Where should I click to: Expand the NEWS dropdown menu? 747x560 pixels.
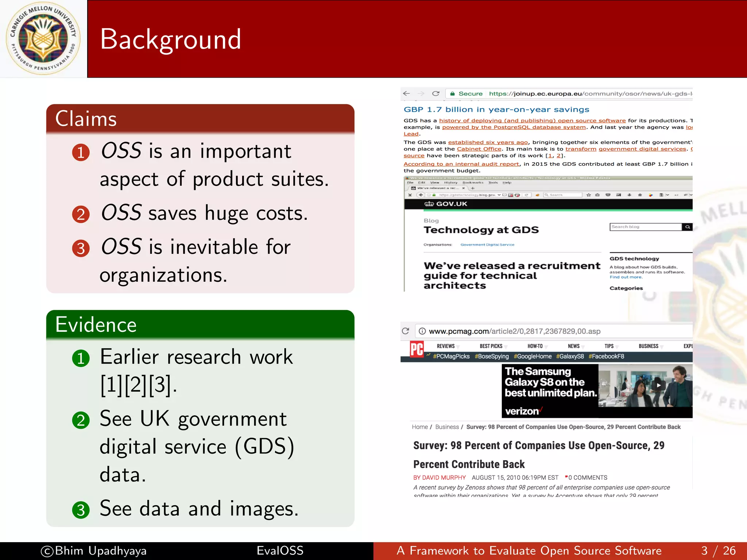tap(576, 346)
